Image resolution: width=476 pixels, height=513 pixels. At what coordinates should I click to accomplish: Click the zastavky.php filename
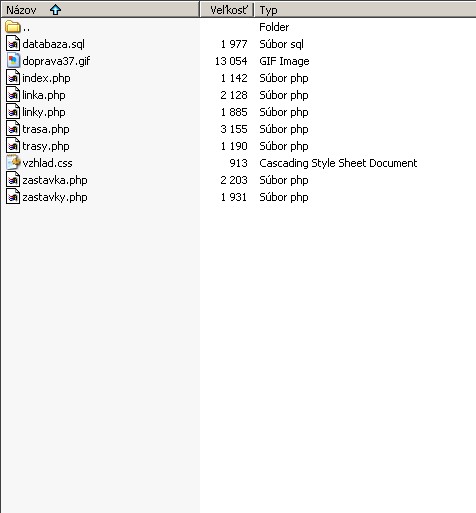55,197
